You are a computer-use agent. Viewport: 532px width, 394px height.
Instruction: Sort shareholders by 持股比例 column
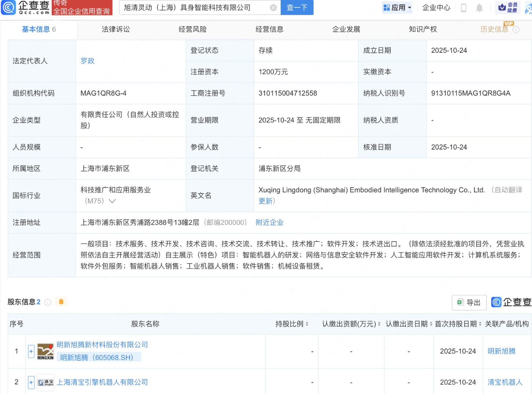307,324
